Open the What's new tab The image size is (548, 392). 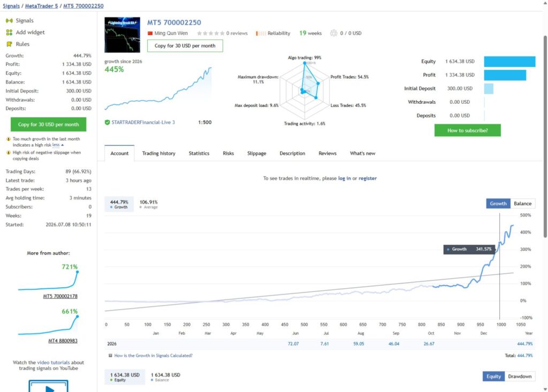[362, 153]
